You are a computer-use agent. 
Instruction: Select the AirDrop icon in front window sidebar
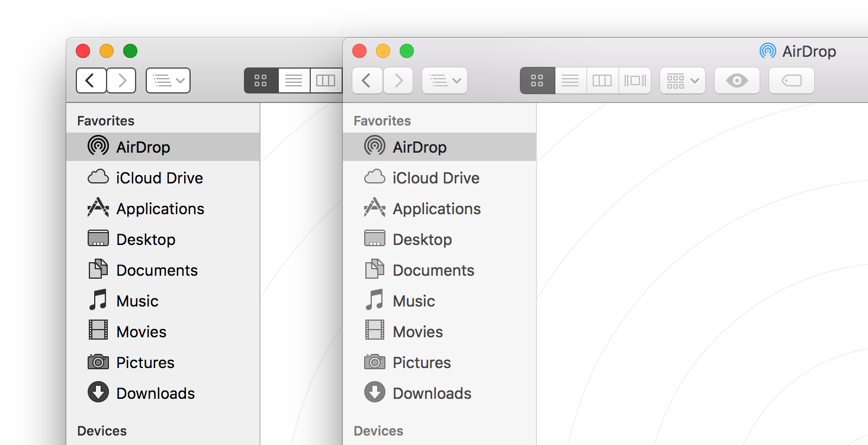pos(374,147)
